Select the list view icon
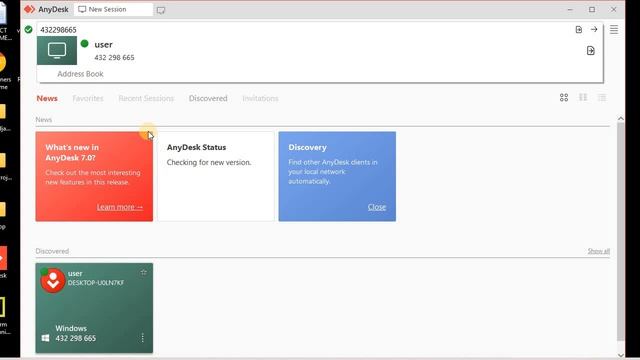The image size is (640, 360). click(x=602, y=98)
